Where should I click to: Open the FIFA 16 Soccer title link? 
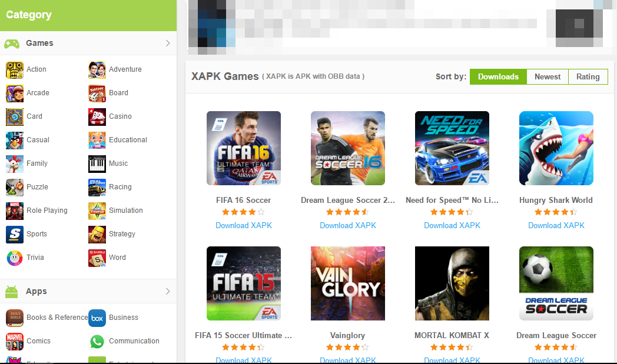pos(244,200)
